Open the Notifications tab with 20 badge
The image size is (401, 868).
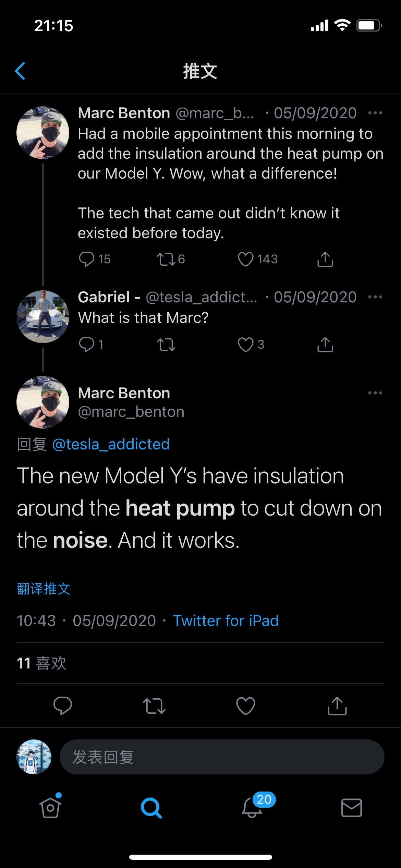click(x=253, y=808)
